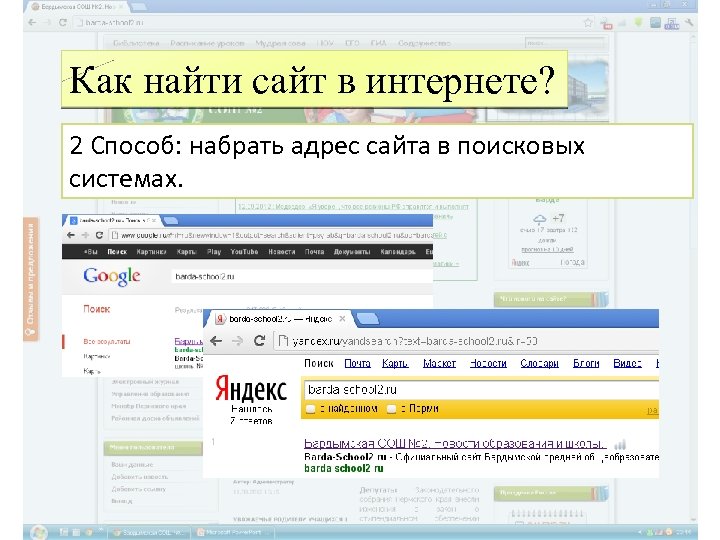This screenshot has height=540, width=720.
Task: Toggle 'в найденном' checkbox in Yandex
Action: click(x=311, y=409)
